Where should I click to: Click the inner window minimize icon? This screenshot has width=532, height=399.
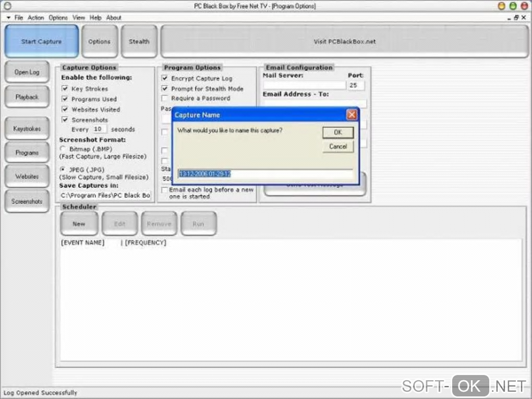pyautogui.click(x=509, y=18)
